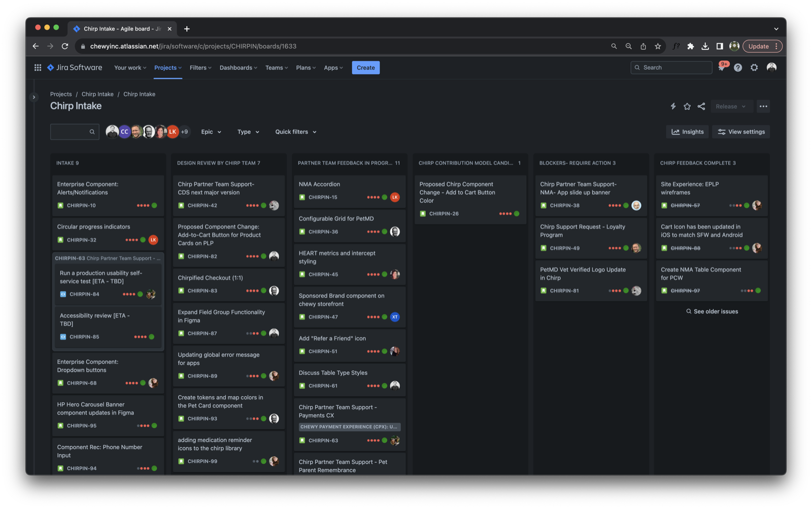
Task: Open the CHIRPIN-32 issue key
Action: [x=81, y=240]
